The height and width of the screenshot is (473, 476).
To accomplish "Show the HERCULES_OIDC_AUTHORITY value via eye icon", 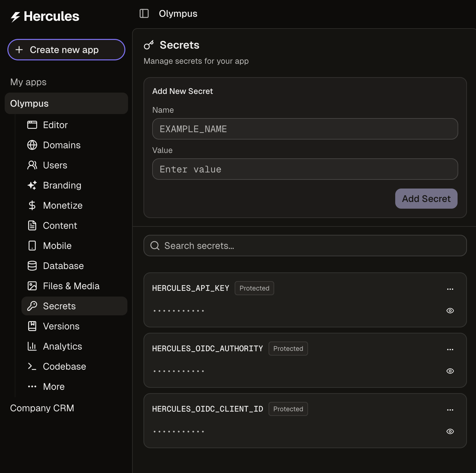I will (450, 371).
